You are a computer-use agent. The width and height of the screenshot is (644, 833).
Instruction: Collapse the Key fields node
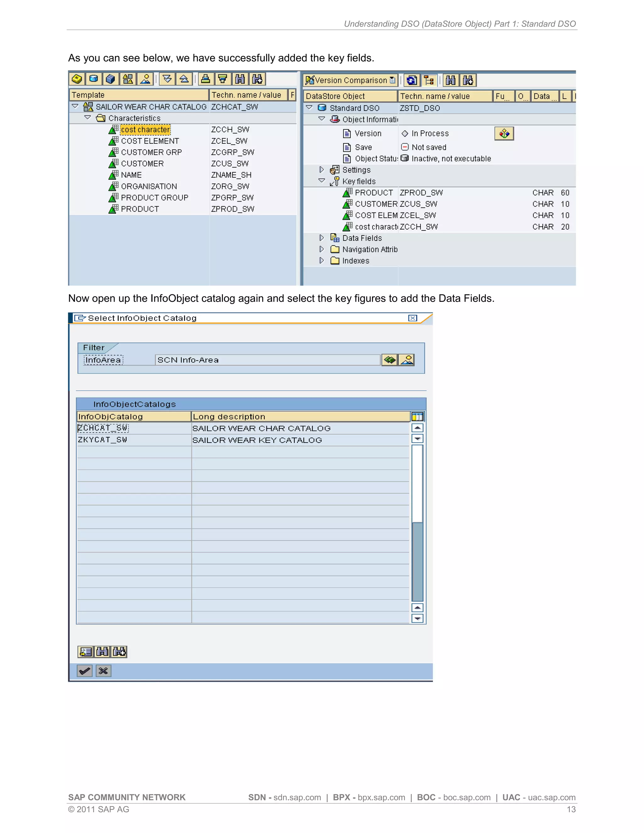pyautogui.click(x=322, y=180)
